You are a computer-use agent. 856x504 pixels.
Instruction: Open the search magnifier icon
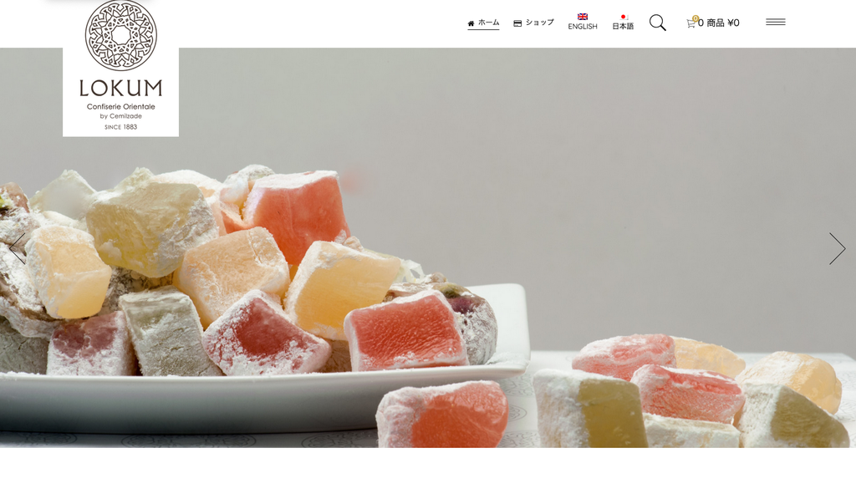657,23
